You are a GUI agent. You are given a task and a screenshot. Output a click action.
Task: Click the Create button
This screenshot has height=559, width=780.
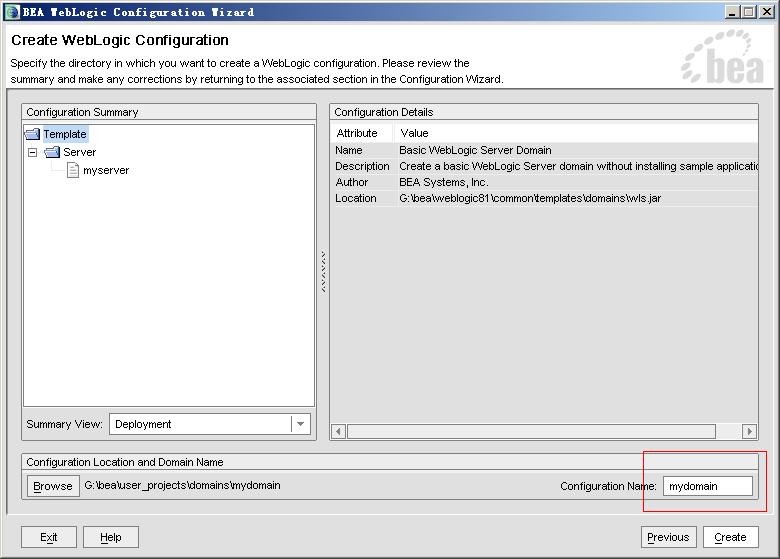click(x=730, y=537)
